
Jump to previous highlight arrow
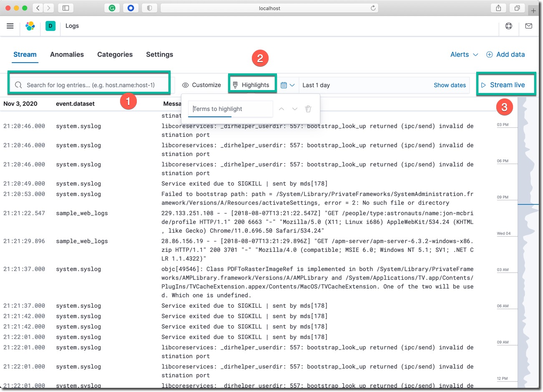[282, 109]
